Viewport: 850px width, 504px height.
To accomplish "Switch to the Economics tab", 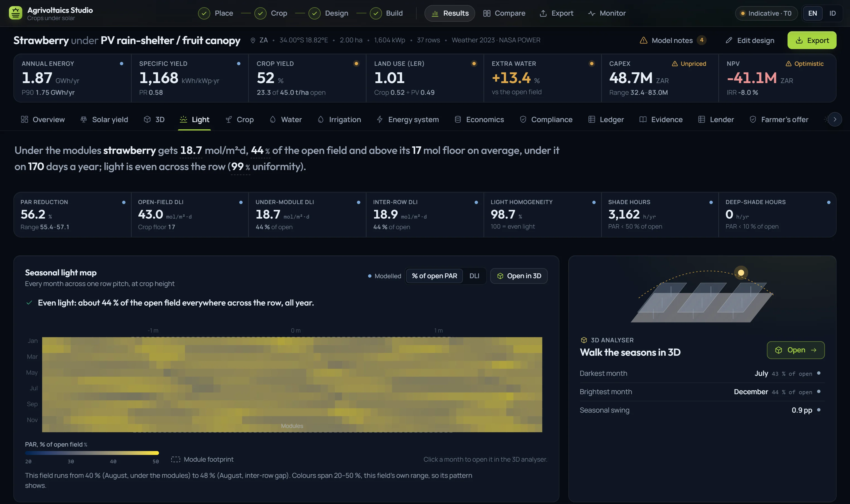I will pos(479,120).
